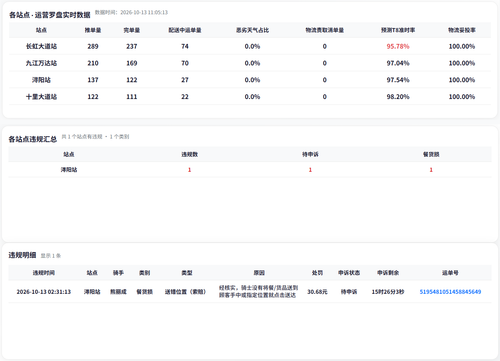Click the red 1 under 违规数

point(189,170)
